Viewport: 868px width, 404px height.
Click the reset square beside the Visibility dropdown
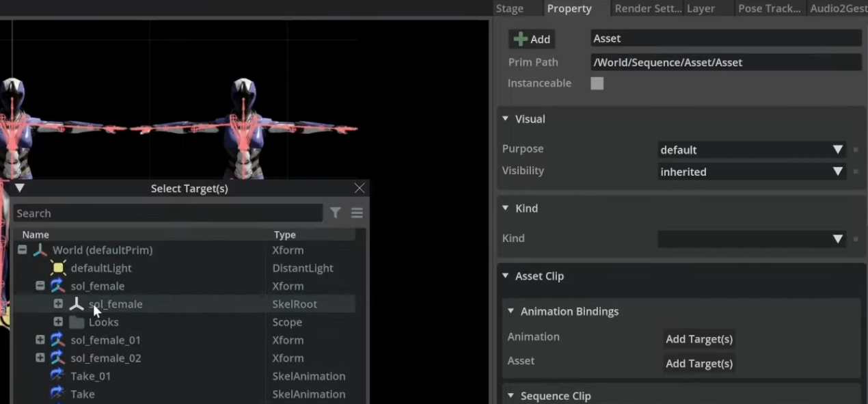click(x=856, y=172)
